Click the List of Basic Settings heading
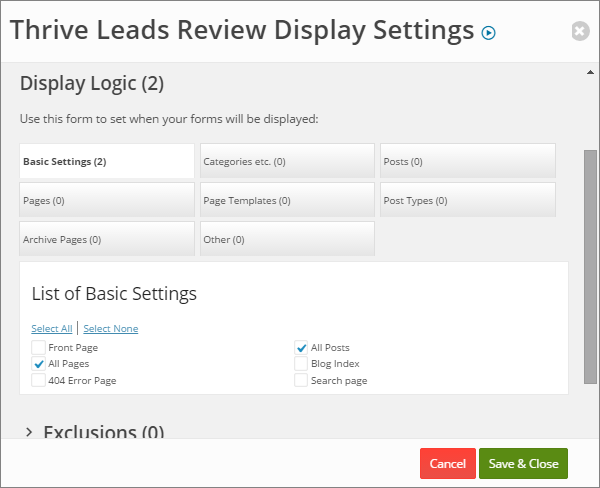600x488 pixels. coord(114,294)
